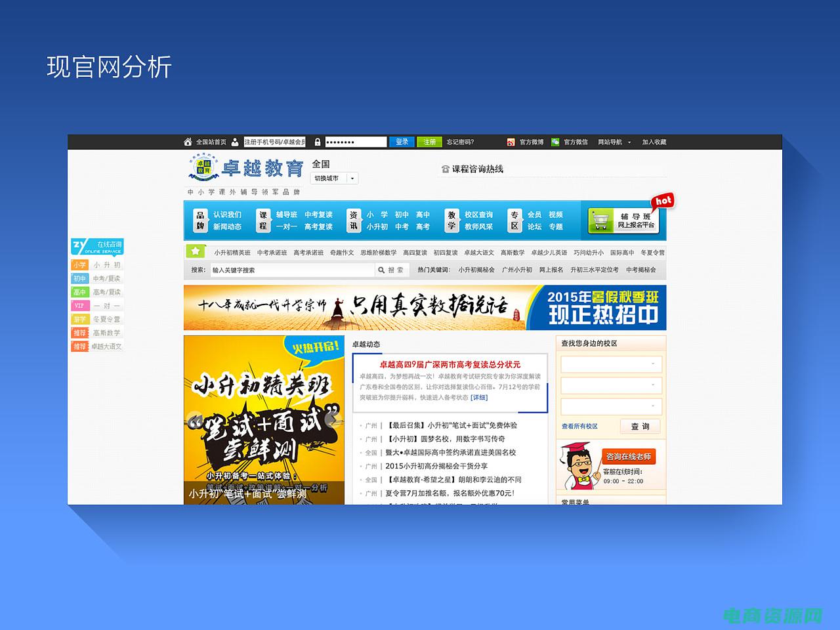
Task: Click the 课程 category badge in the blue nav
Action: coord(263,220)
